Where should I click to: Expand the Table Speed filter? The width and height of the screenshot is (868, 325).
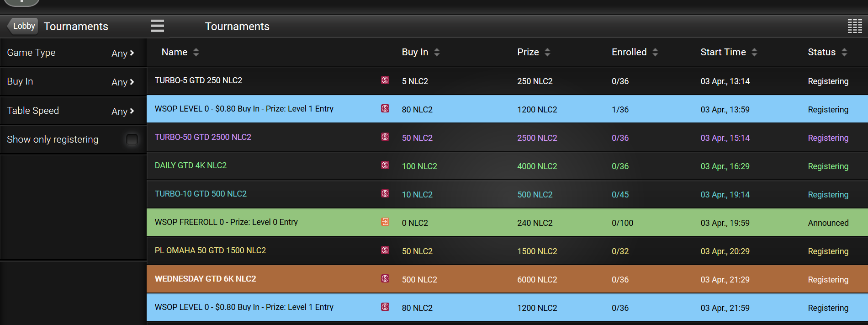point(73,111)
